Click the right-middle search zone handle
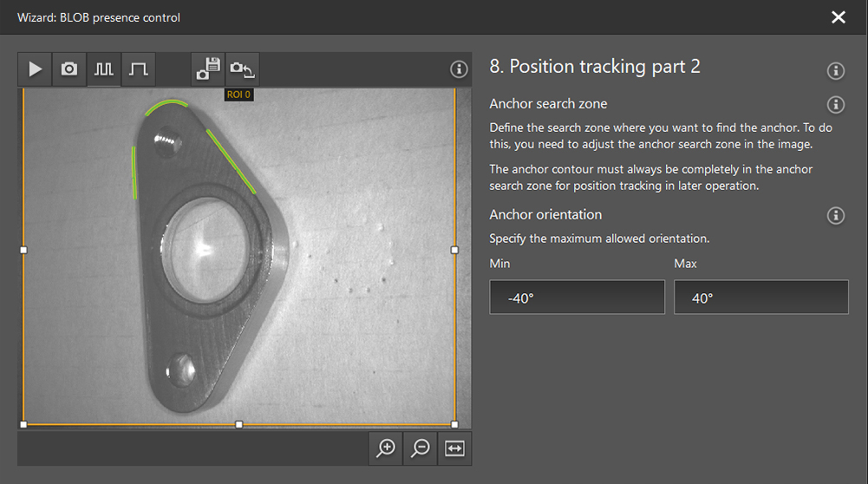Screen dimensions: 868x484 click(454, 250)
